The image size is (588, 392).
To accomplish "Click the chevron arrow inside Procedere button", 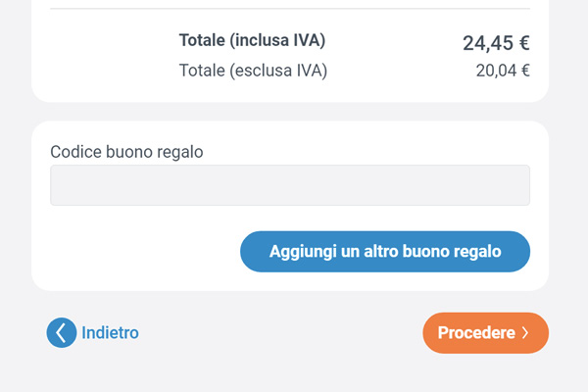I will coord(525,333).
